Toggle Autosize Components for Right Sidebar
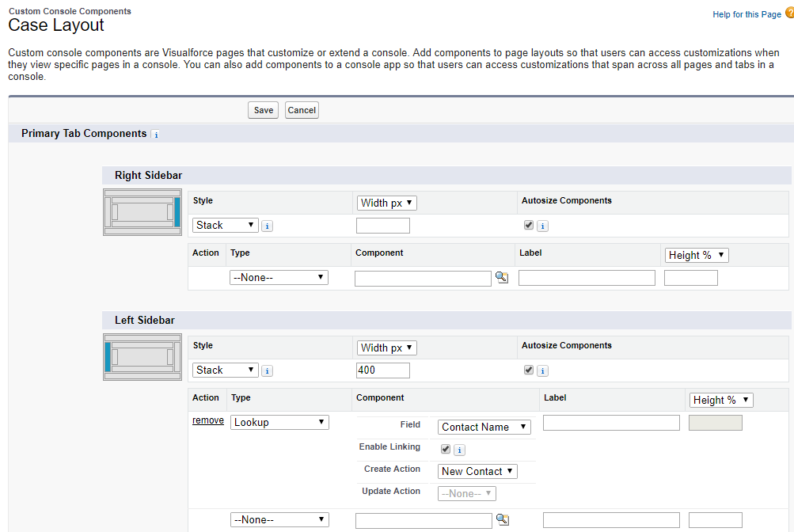The image size is (794, 532). coord(528,226)
